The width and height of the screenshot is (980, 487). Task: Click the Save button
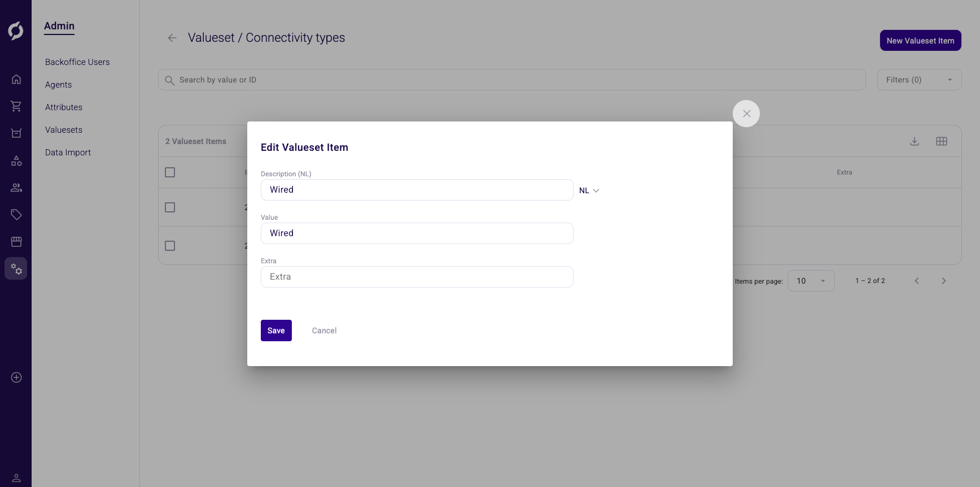coord(276,331)
